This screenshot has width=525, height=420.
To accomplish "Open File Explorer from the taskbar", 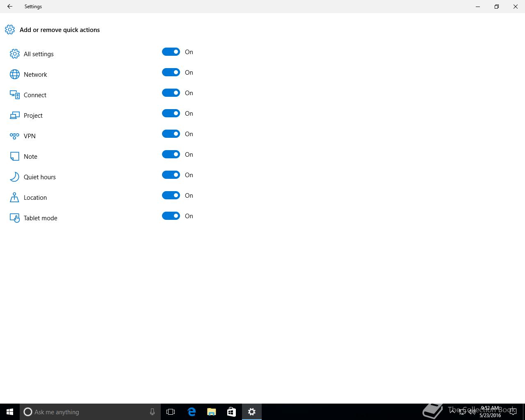I will pos(212,412).
